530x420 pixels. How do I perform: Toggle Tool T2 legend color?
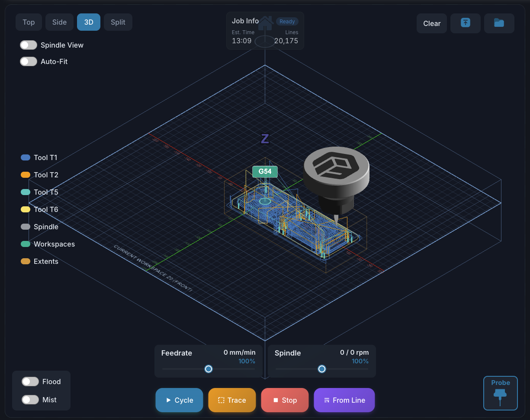click(x=26, y=175)
